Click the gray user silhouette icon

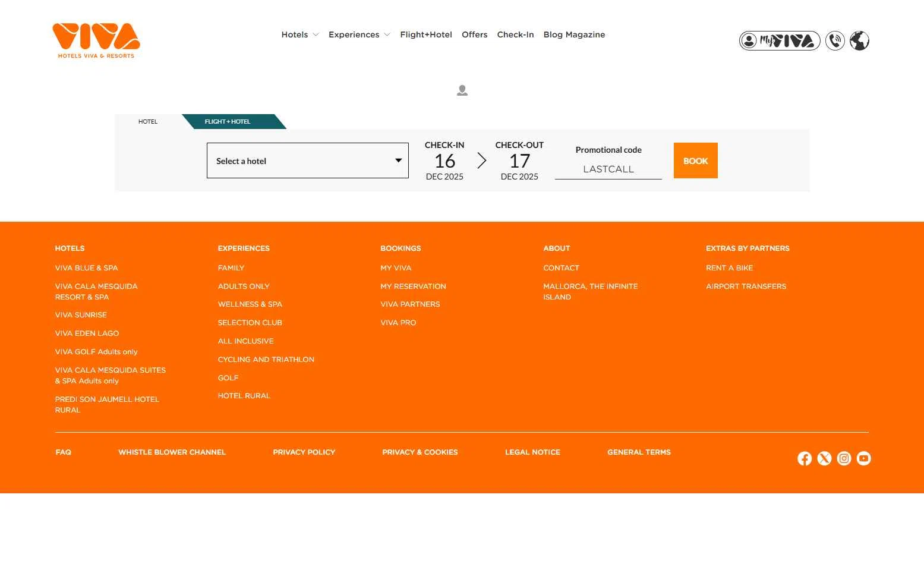coord(462,90)
